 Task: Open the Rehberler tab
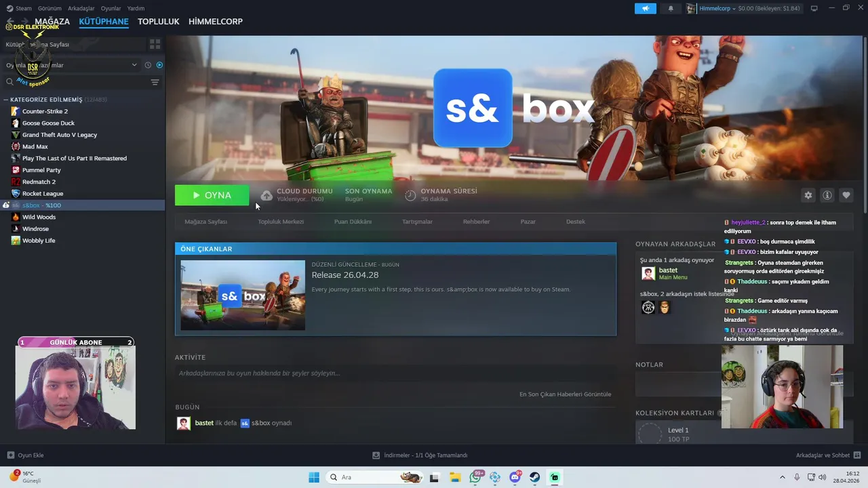tap(476, 222)
